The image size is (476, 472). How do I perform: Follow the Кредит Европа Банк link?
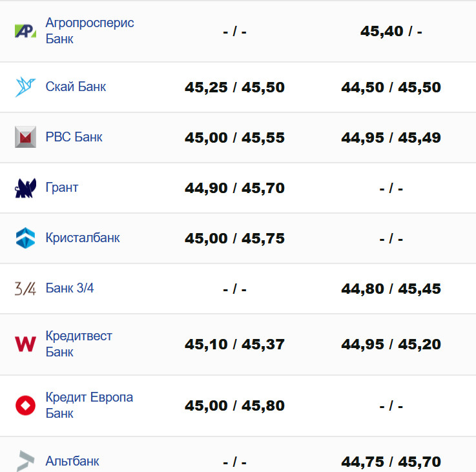point(89,405)
